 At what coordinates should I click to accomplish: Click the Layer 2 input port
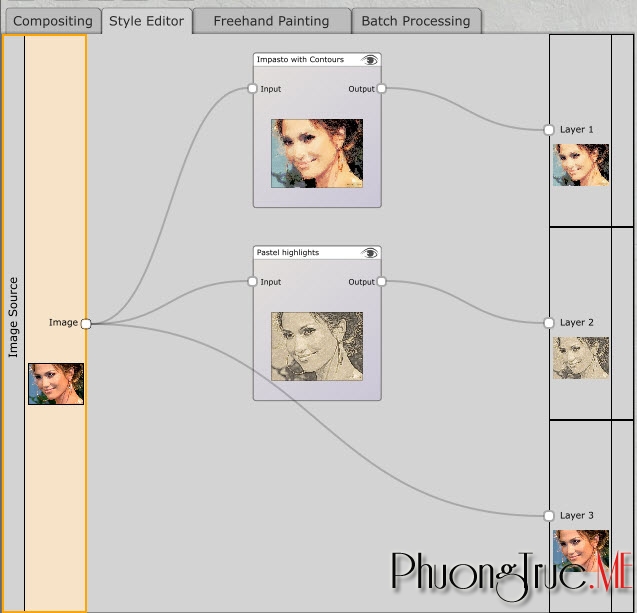point(549,323)
